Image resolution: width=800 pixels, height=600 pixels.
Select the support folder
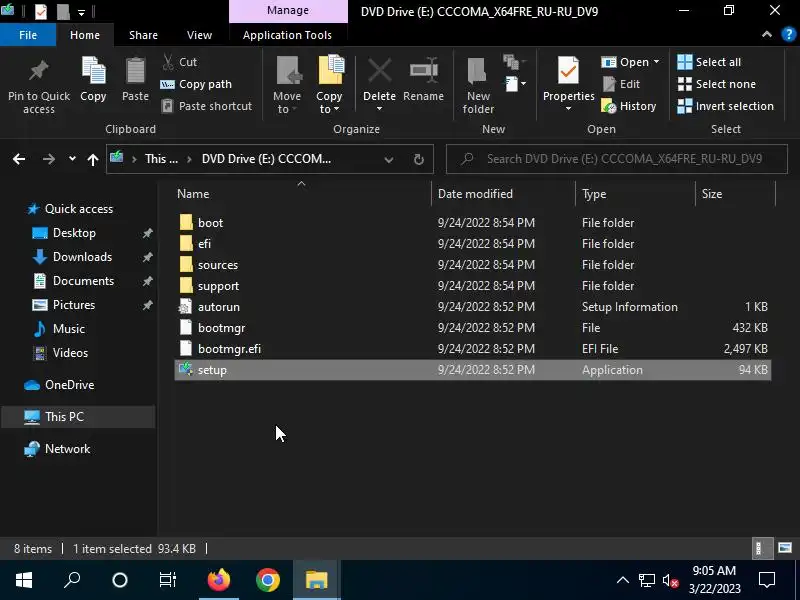pos(472,286)
